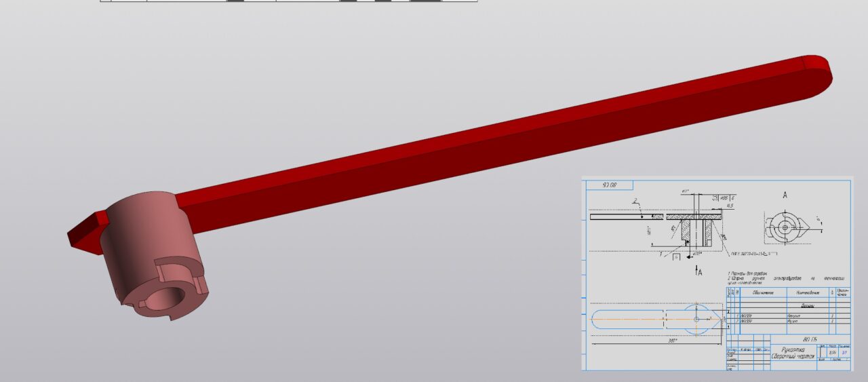The width and height of the screenshot is (868, 382).
Task: Select the pink cylindrical bushing part
Action: (x=154, y=254)
